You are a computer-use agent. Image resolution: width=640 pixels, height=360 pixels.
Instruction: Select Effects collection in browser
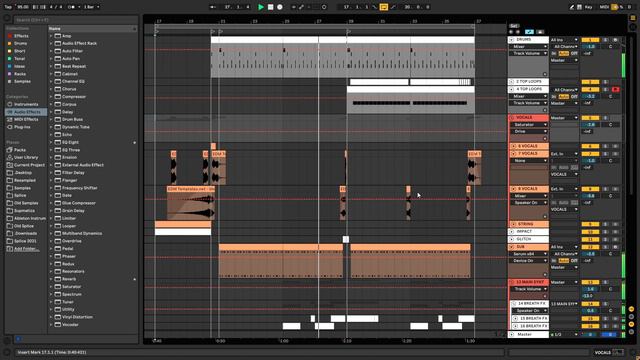(x=21, y=36)
